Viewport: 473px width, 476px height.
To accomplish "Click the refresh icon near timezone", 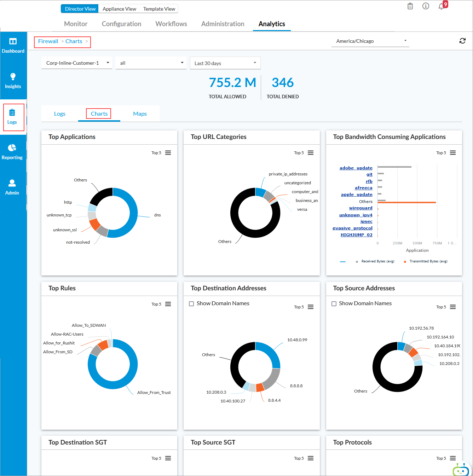I will pos(462,41).
